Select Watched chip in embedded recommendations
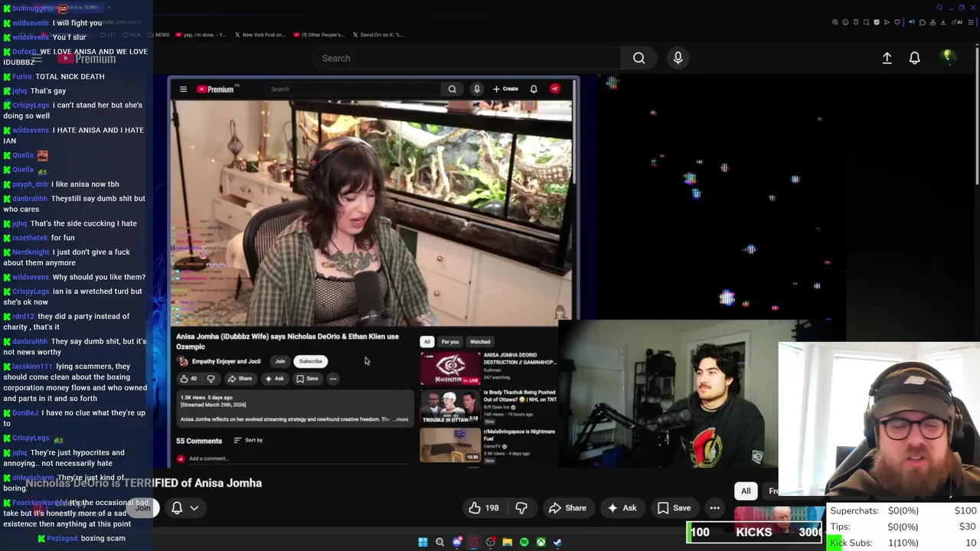 point(480,342)
